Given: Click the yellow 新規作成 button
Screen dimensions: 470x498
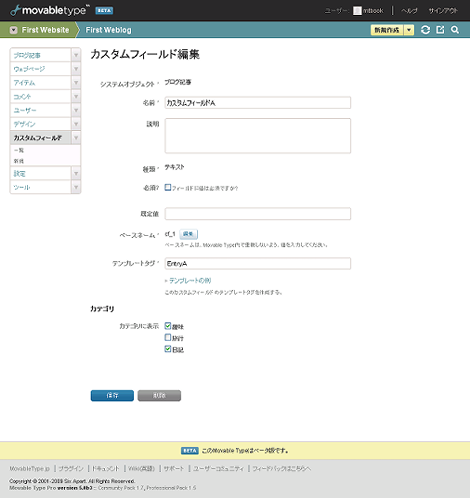Looking at the screenshot, I should pos(387,30).
